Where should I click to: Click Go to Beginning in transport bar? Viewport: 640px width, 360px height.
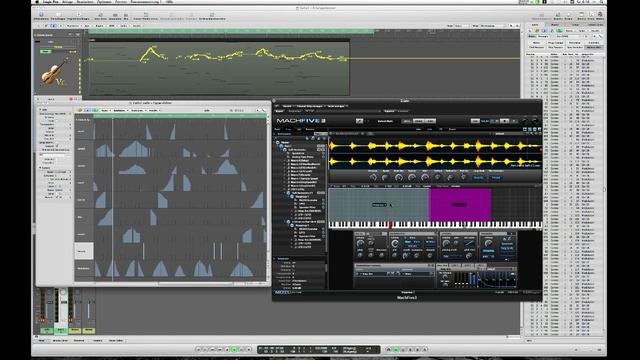198,349
